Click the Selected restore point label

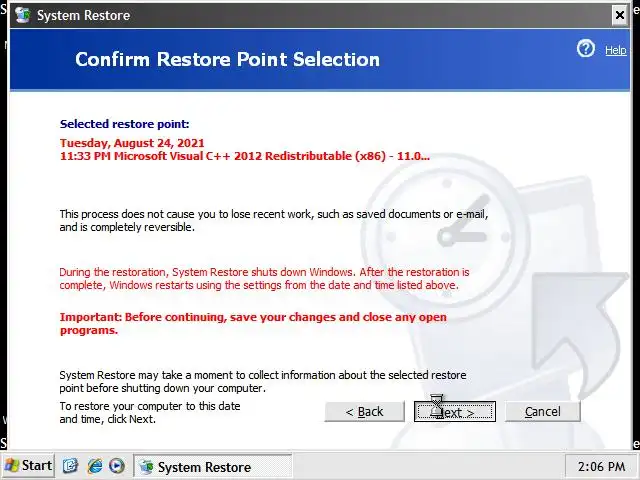click(124, 124)
